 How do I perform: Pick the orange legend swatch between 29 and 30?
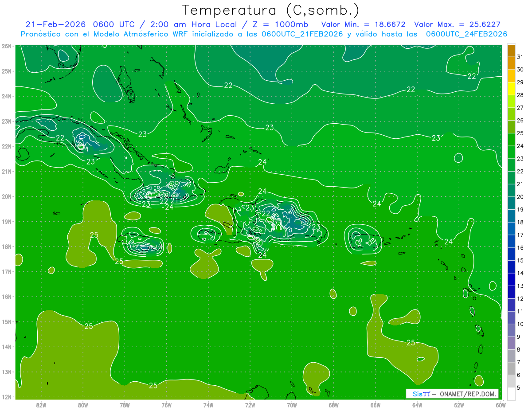(x=512, y=76)
